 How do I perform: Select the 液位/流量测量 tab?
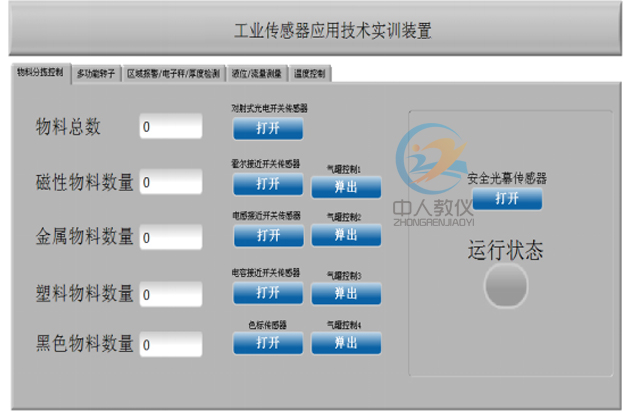258,74
